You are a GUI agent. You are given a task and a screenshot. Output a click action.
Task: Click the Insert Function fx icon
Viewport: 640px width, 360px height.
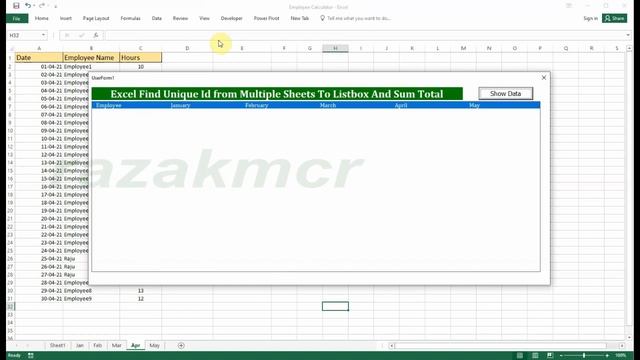click(x=96, y=36)
